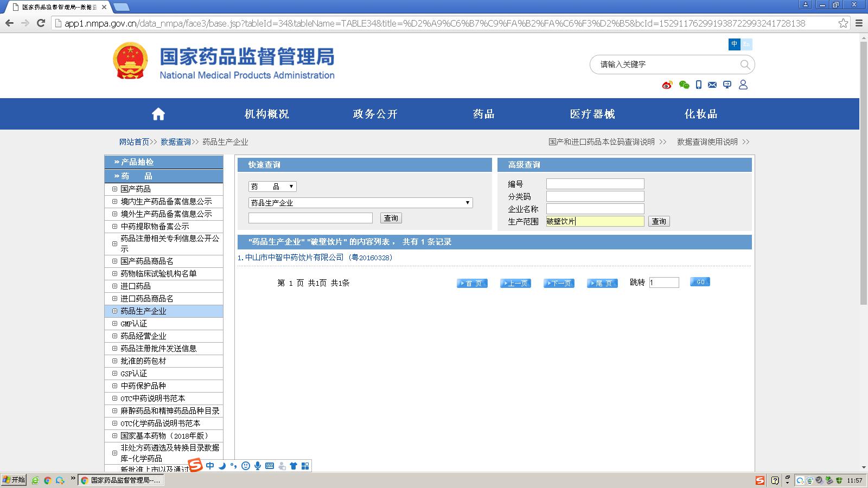
Task: Toggle Chinese/English input on Sogou bar
Action: coord(209,466)
